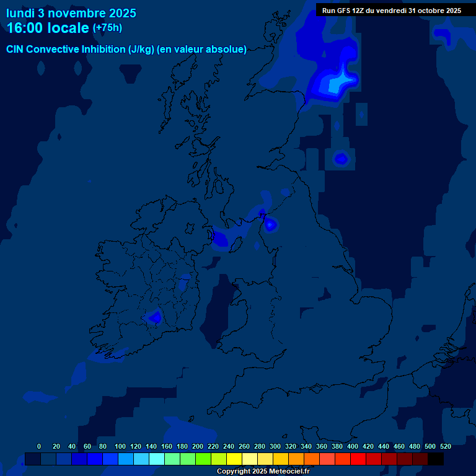Screen dimensions: 476x476
Task: Click the 0 legend value label
Action: [39, 446]
